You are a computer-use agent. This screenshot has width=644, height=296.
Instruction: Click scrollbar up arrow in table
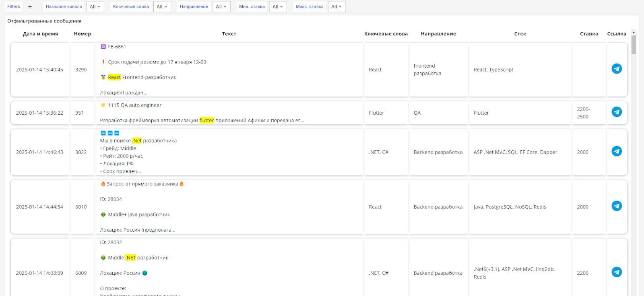point(634,32)
